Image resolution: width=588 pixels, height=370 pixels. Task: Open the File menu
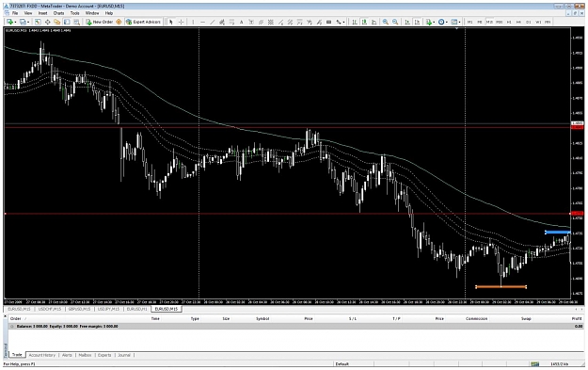[15, 13]
